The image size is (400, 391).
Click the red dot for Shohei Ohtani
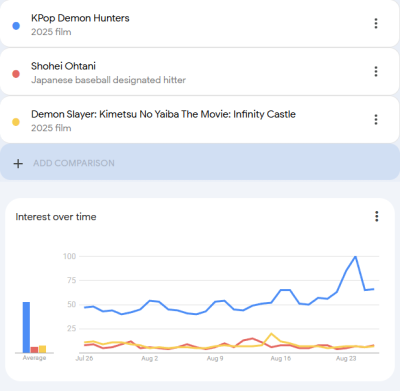point(16,74)
